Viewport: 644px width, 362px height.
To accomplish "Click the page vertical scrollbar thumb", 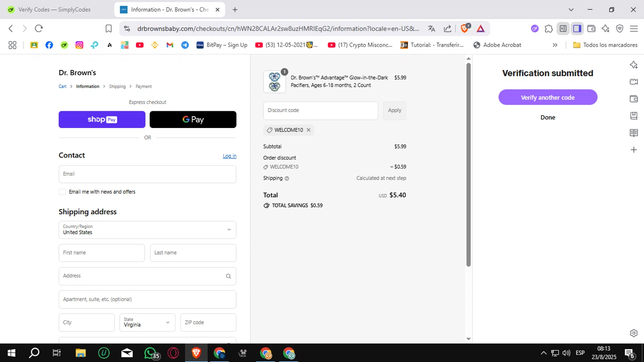I will [468, 164].
